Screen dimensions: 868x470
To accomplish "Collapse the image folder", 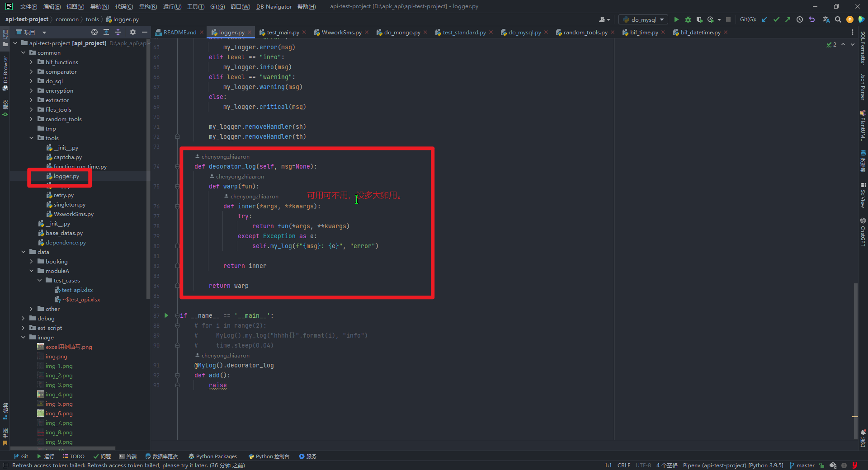I will [23, 337].
